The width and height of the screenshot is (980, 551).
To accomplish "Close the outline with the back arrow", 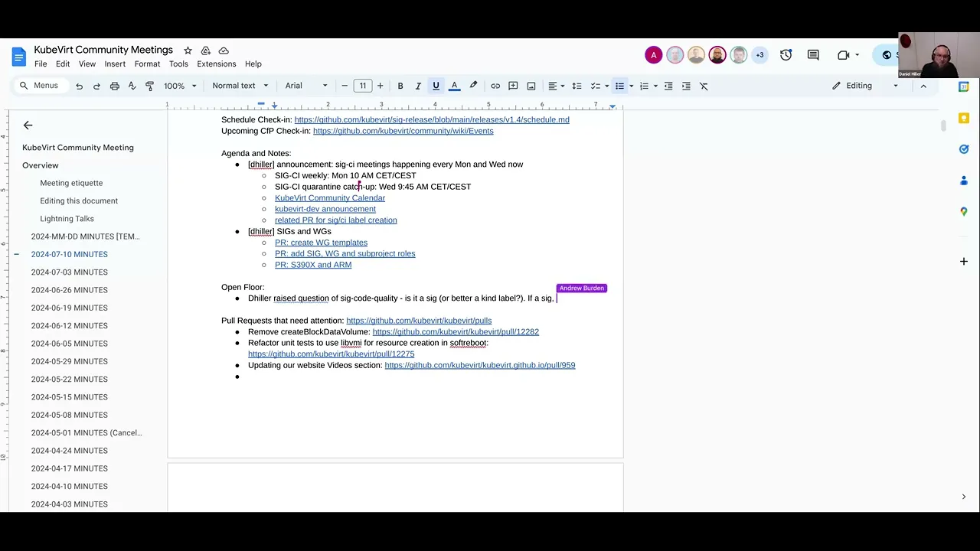I will click(x=28, y=125).
